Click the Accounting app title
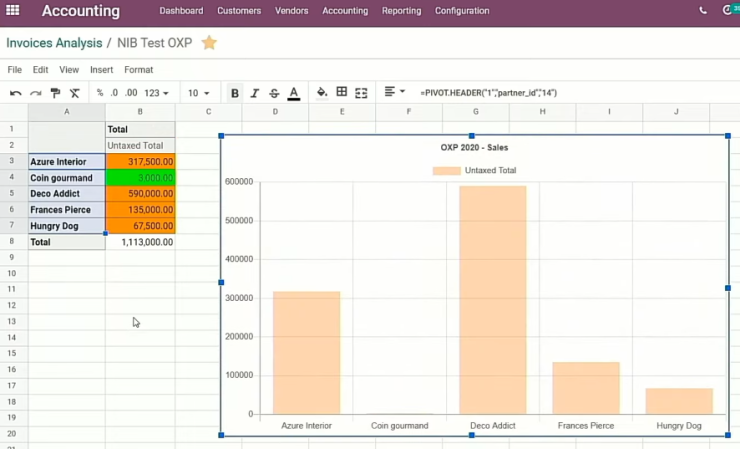 click(81, 10)
